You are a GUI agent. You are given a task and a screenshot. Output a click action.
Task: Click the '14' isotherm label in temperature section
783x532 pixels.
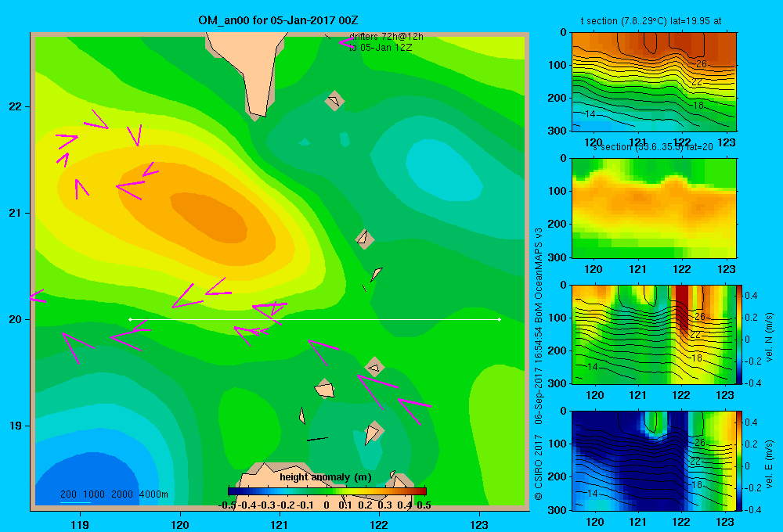pyautogui.click(x=590, y=114)
